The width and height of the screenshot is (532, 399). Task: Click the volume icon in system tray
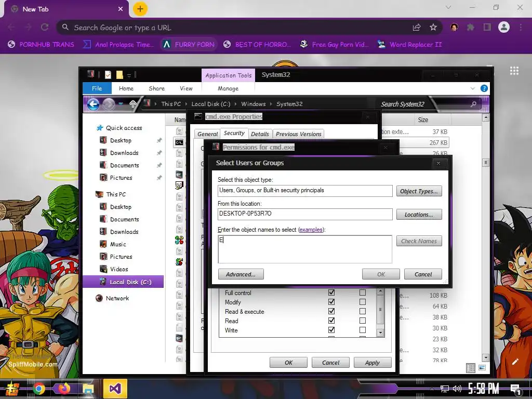coord(457,389)
